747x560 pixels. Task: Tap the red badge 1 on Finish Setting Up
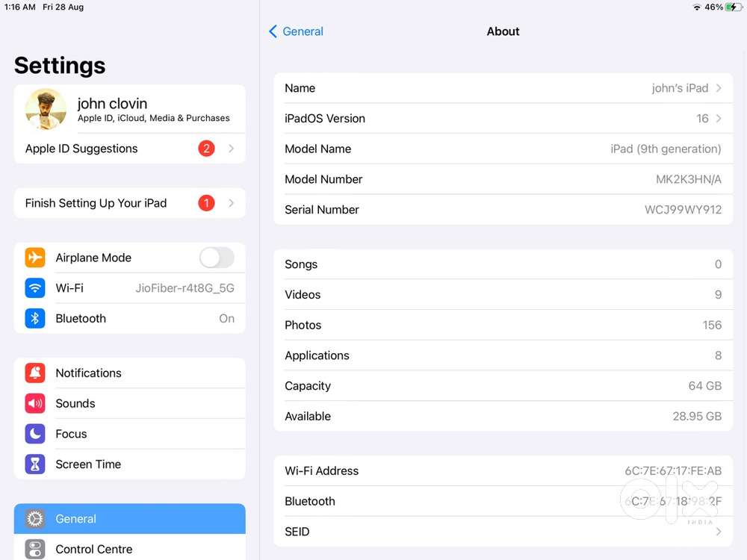pos(206,203)
